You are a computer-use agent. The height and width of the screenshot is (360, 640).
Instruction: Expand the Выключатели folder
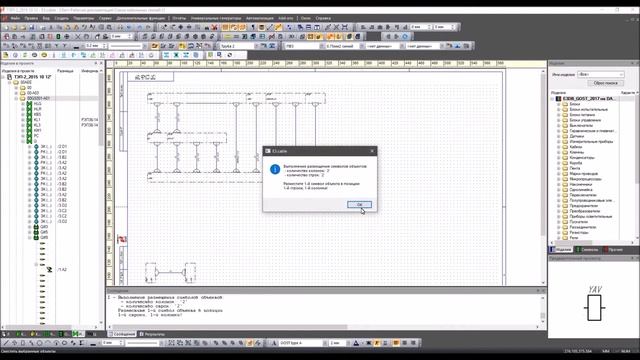click(x=559, y=125)
